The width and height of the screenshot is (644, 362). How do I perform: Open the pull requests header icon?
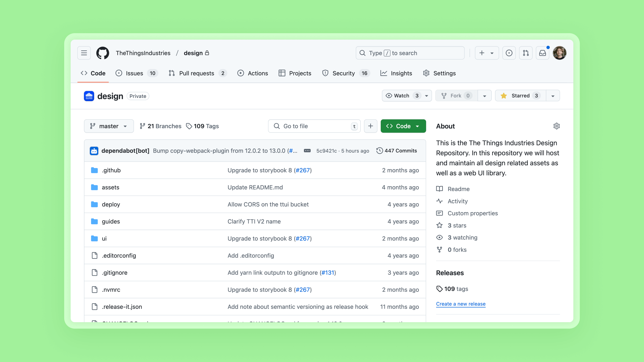click(525, 53)
